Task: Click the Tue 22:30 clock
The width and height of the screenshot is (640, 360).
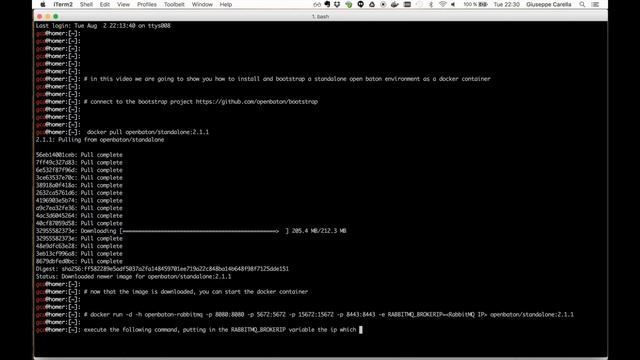Action: tap(507, 4)
